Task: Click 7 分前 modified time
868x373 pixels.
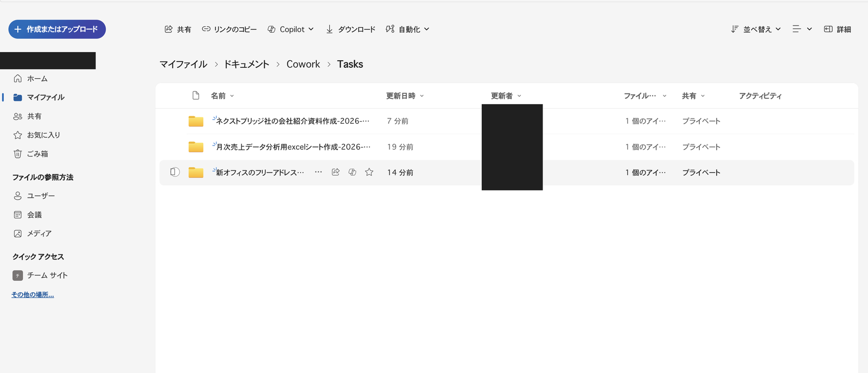Action: [398, 121]
